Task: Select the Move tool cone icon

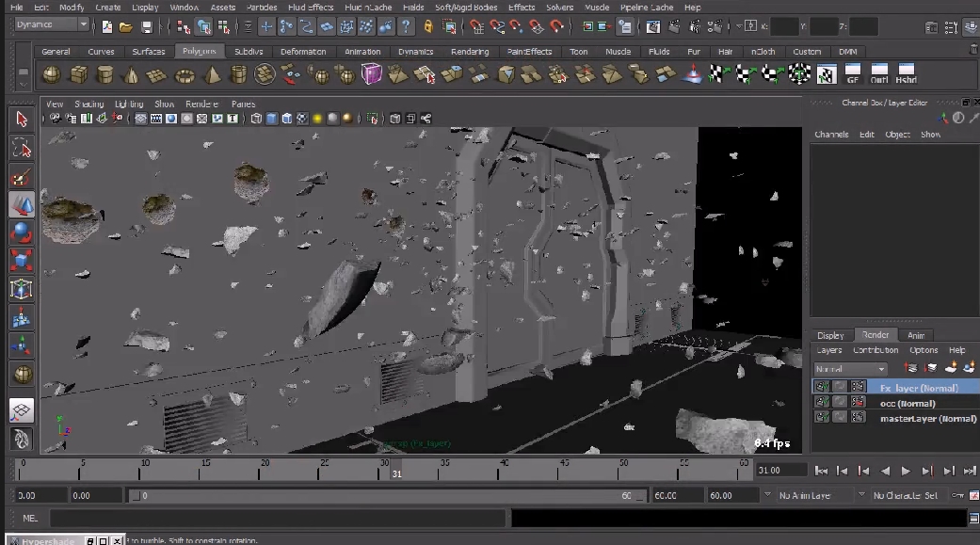Action: [22, 204]
